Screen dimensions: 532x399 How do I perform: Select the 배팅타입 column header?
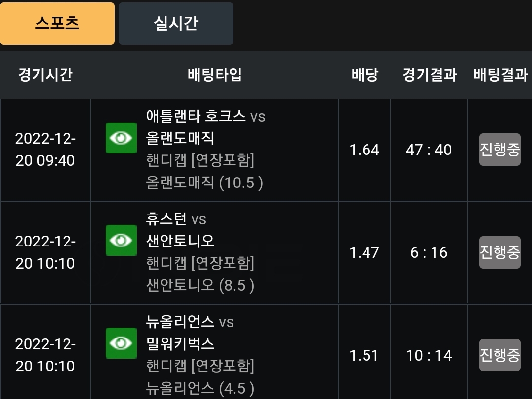(214, 75)
